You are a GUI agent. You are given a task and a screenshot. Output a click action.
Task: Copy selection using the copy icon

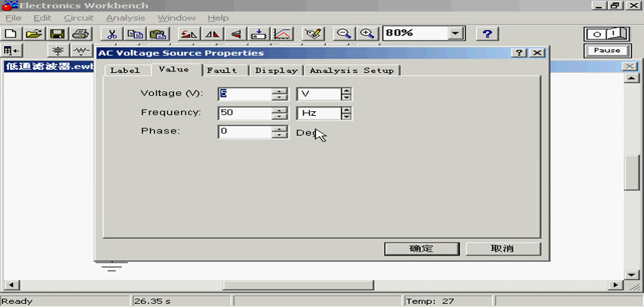click(134, 34)
